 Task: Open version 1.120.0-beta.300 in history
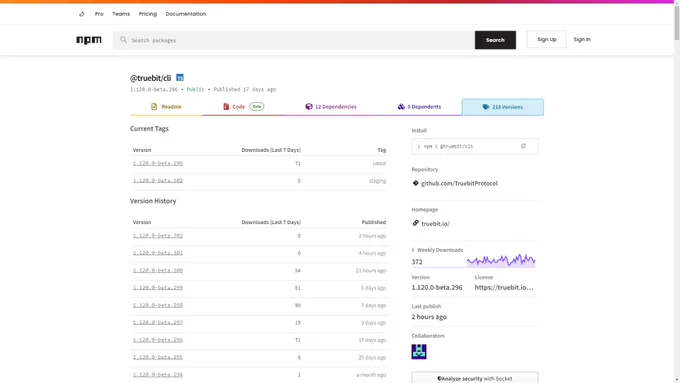pos(158,270)
